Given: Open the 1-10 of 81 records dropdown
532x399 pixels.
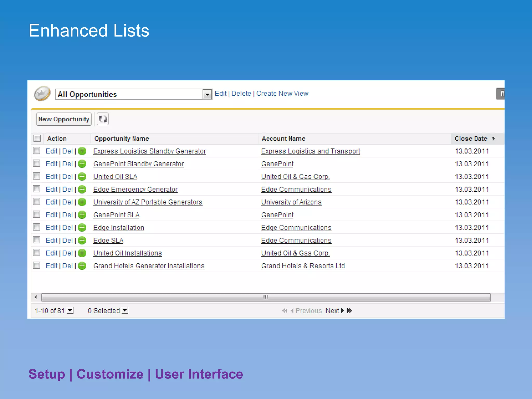Looking at the screenshot, I should (70, 310).
